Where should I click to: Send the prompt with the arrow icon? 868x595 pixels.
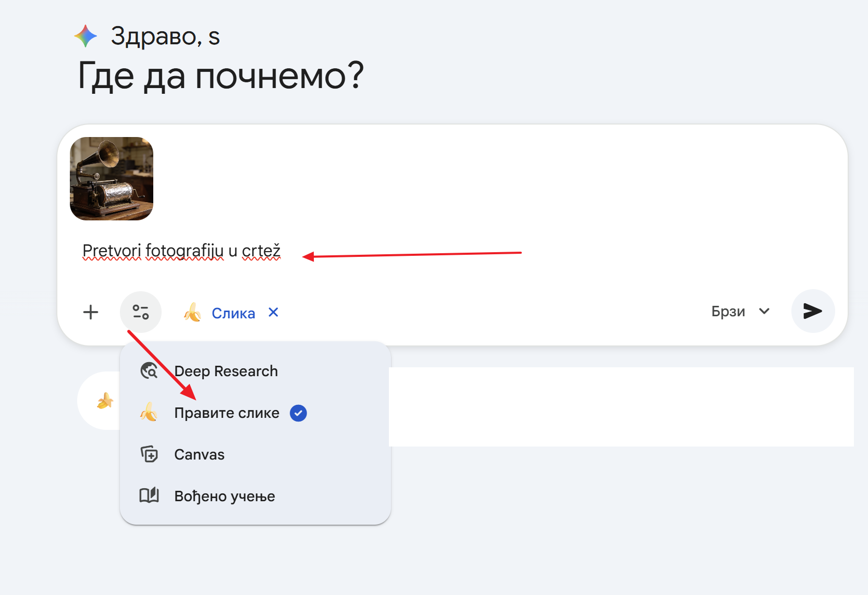click(x=812, y=311)
